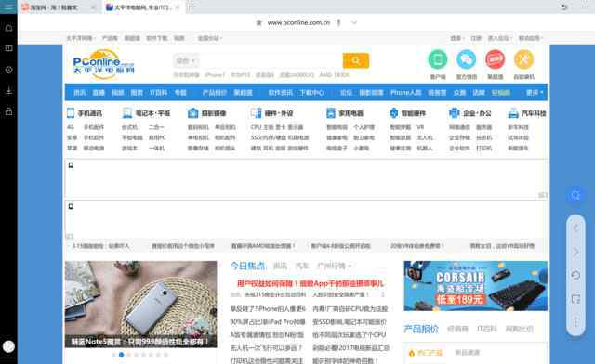This screenshot has height=364, width=595.
Task: Select the IT百科 tab in right panel
Action: 486,329
